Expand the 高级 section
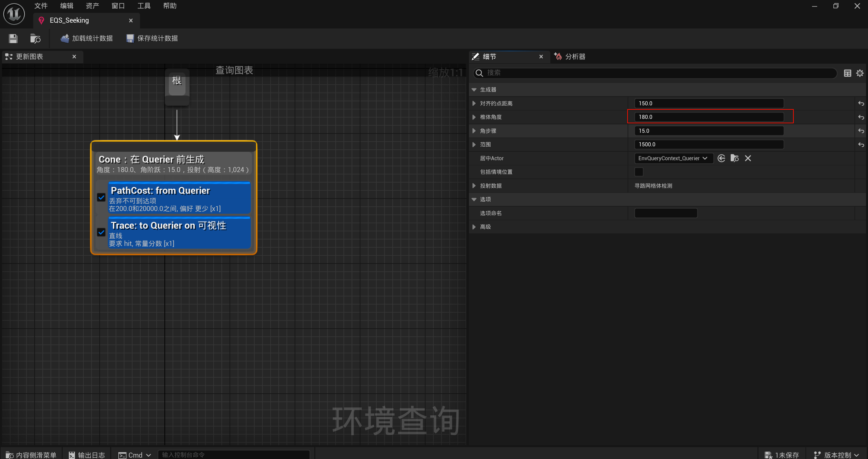Image resolution: width=868 pixels, height=459 pixels. pyautogui.click(x=474, y=227)
